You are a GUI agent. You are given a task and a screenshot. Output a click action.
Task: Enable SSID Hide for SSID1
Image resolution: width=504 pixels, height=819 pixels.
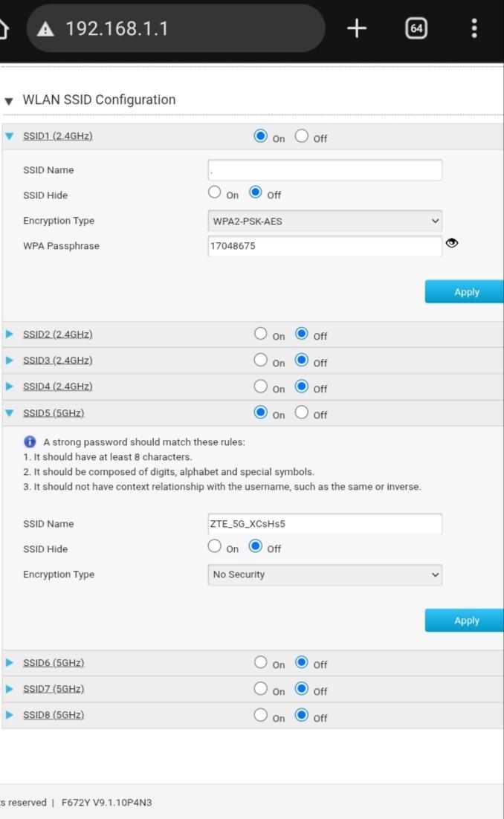215,192
